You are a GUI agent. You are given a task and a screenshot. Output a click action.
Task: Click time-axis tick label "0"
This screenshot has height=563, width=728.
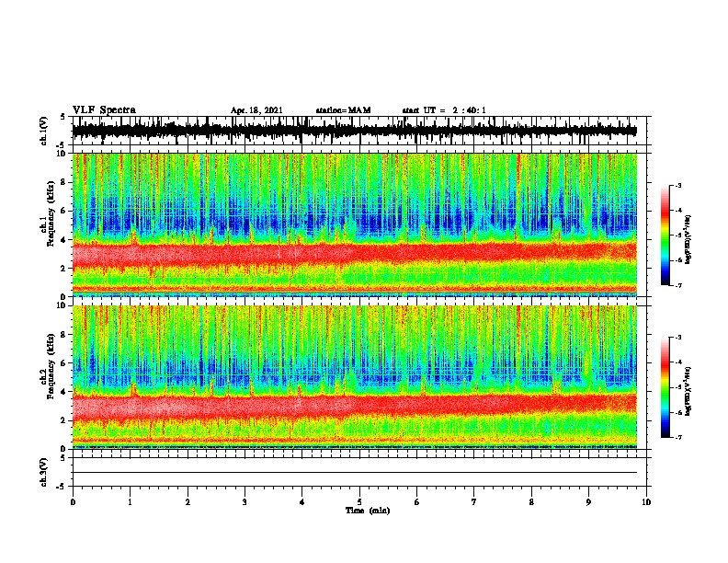(73, 502)
